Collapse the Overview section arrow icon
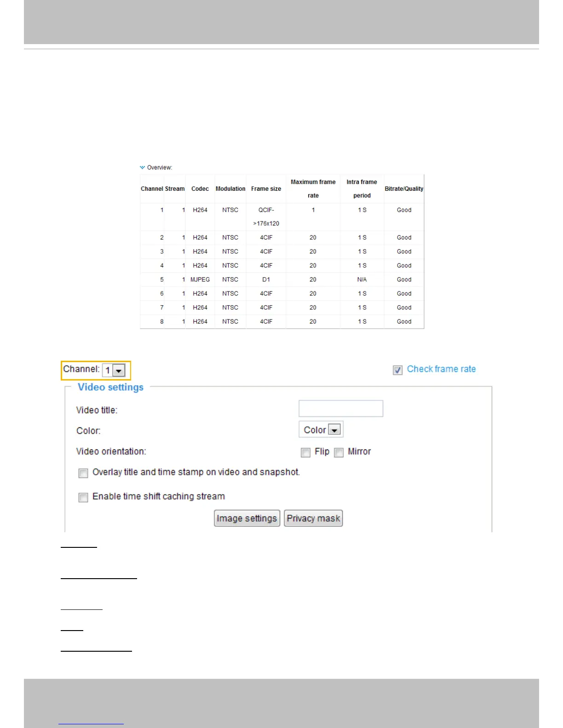Screen dimensions: 563x728 coord(142,167)
